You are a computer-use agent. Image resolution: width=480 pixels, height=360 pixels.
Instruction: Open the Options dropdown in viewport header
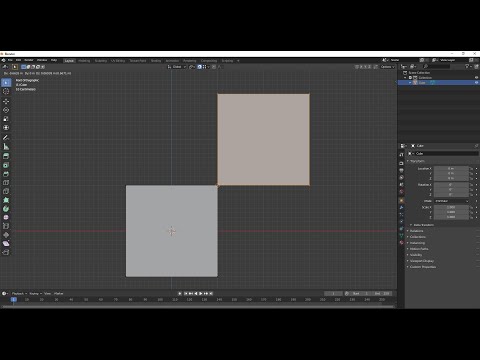tap(387, 67)
